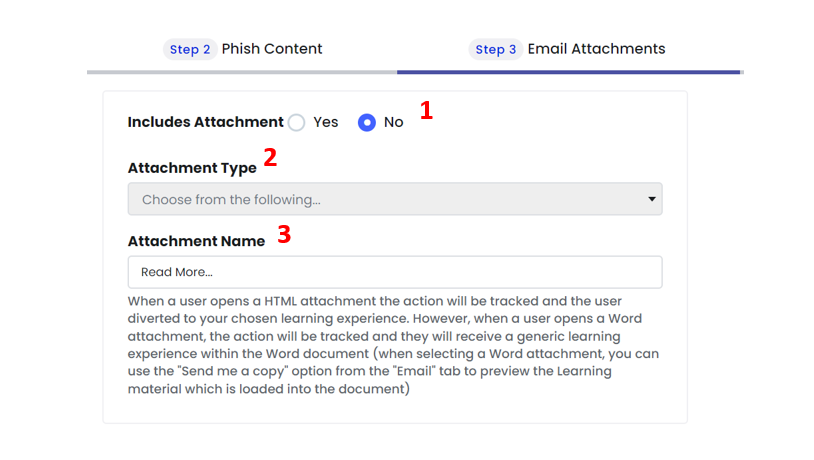Click the blue progress bar segment
Screen dimensions: 814x460
tap(568, 72)
